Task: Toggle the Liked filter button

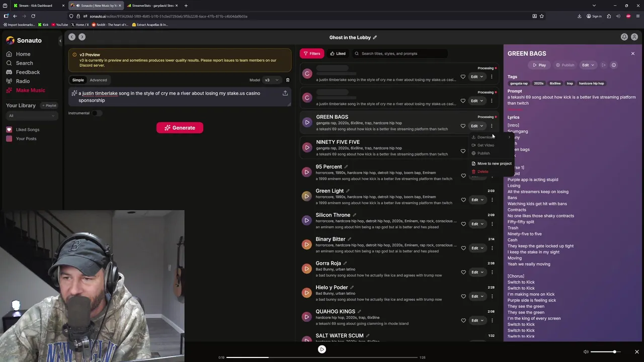Action: (338, 53)
